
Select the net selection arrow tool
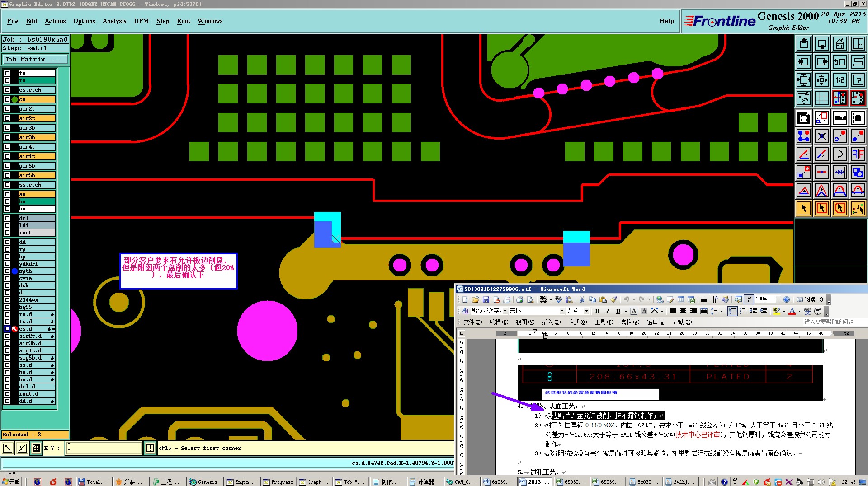tap(858, 208)
